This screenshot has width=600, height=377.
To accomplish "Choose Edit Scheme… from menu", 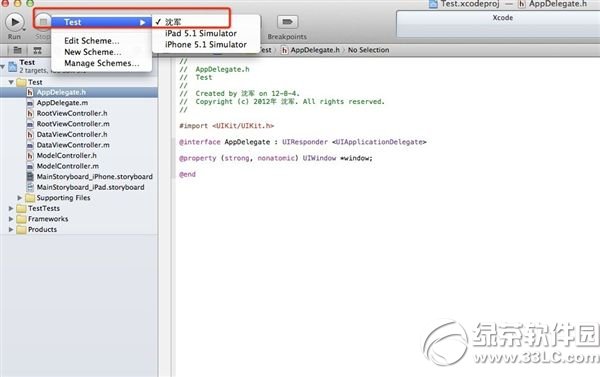I will click(92, 41).
